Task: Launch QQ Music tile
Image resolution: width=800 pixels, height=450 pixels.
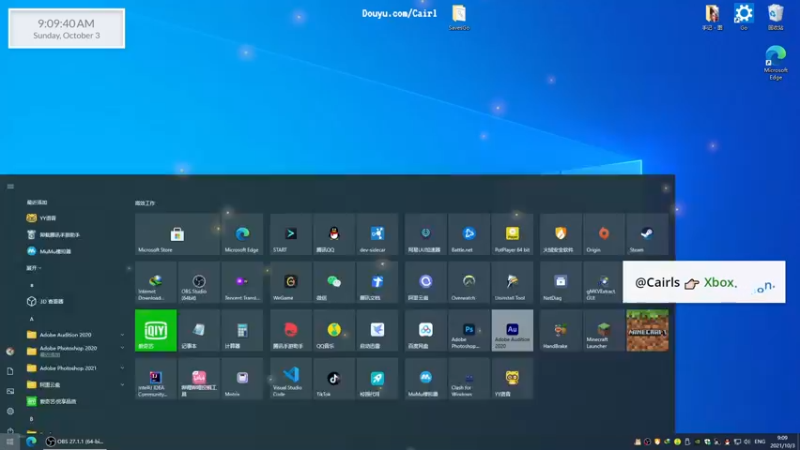Action: (x=334, y=330)
